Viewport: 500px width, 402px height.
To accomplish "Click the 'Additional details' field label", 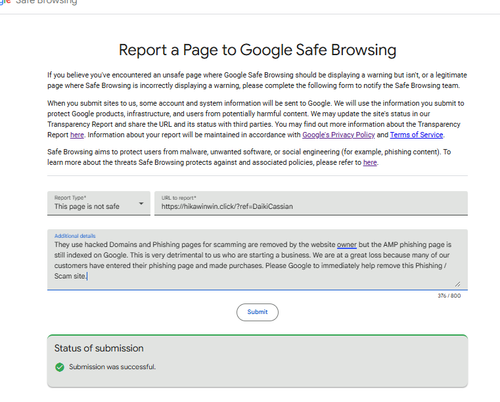I will tap(75, 236).
